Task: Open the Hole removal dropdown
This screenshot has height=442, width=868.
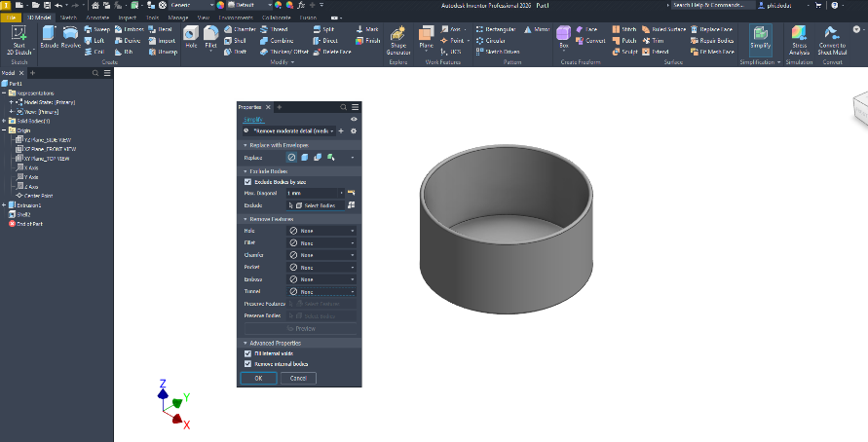Action: (321, 231)
